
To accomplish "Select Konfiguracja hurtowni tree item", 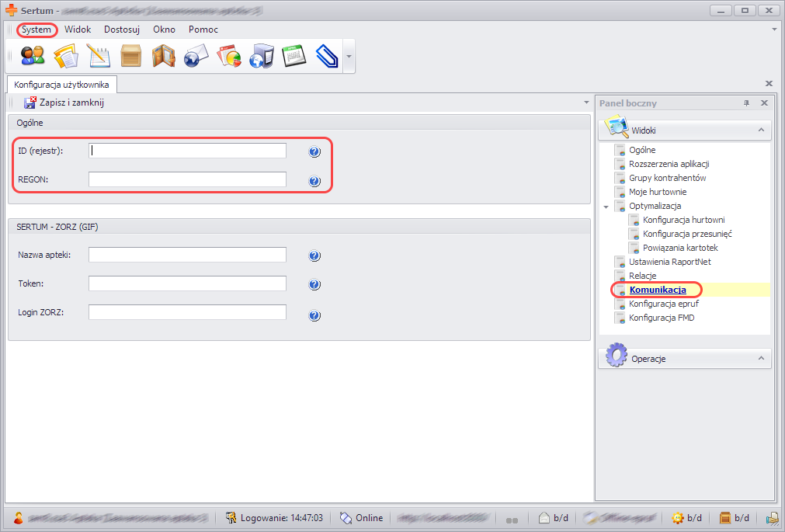I will [683, 220].
